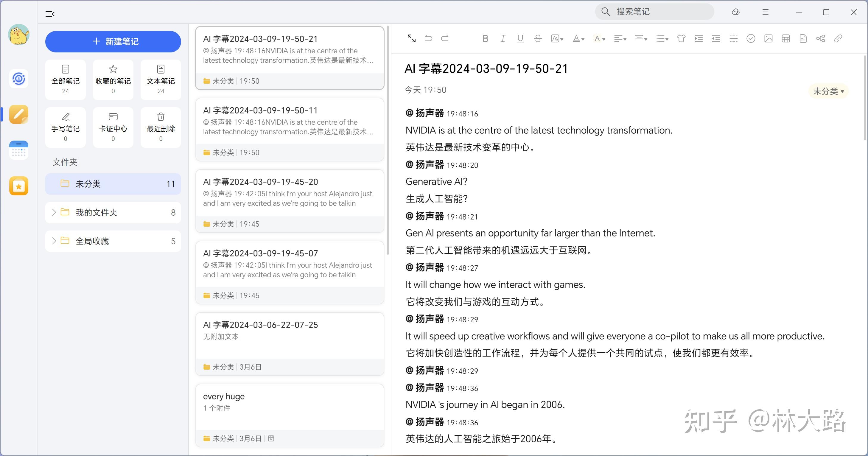Screen dimensions: 868x456
Task: Open note AI 字幕2024-03-09-19-45-07
Action: point(290,273)
